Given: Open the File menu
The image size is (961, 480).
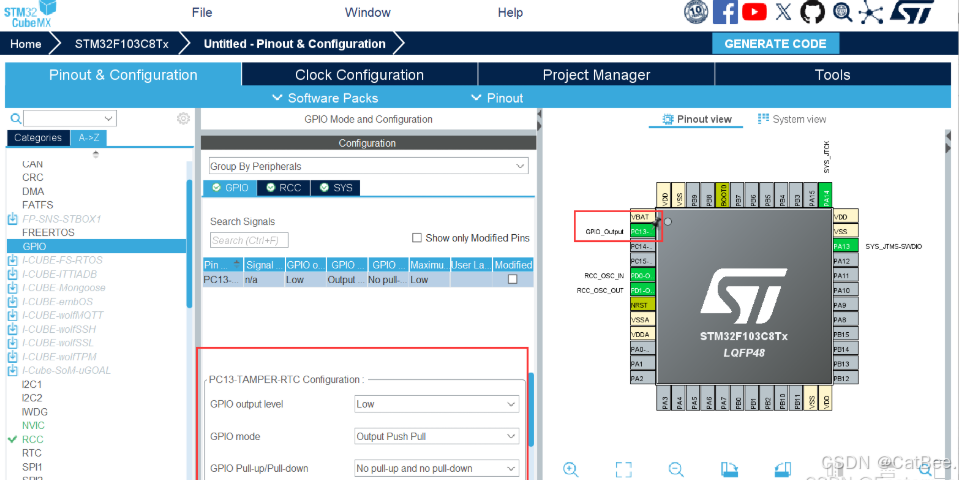Looking at the screenshot, I should tap(202, 12).
